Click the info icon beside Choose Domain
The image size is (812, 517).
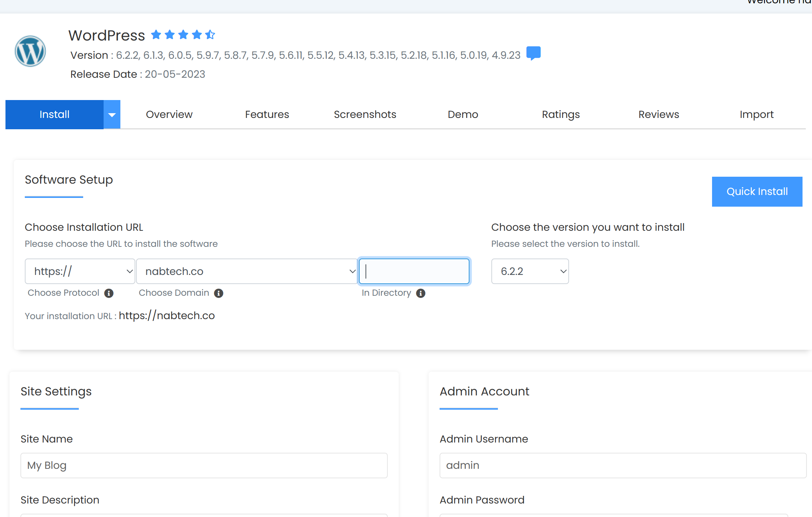coord(219,293)
